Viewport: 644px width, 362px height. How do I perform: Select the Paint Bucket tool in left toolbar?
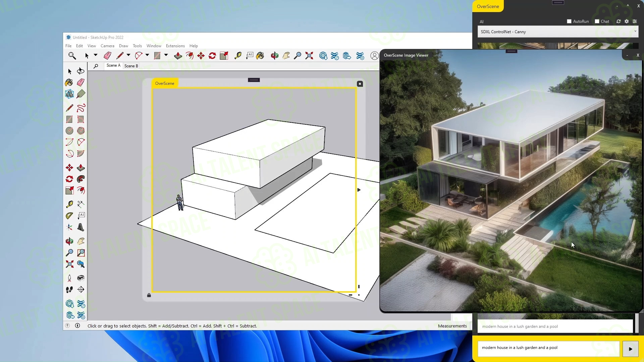coord(69,82)
